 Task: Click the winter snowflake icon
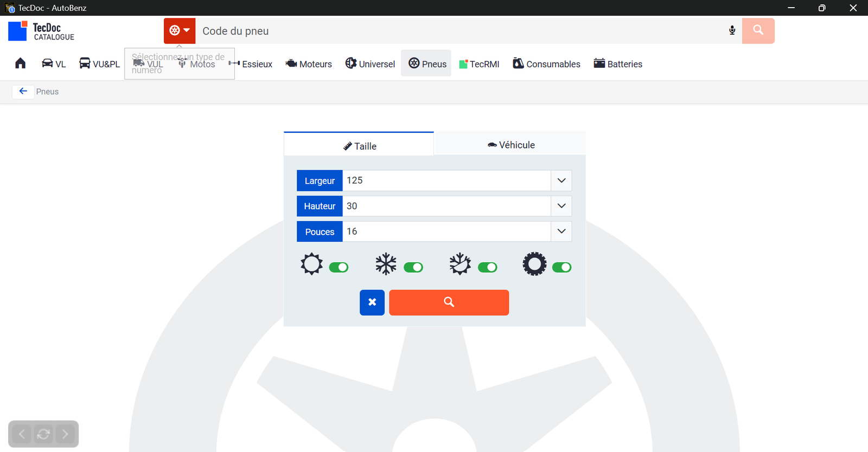tap(386, 264)
